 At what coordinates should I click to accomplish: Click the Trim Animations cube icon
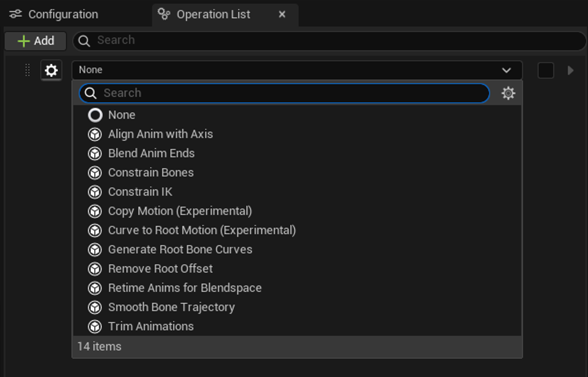[x=95, y=326]
